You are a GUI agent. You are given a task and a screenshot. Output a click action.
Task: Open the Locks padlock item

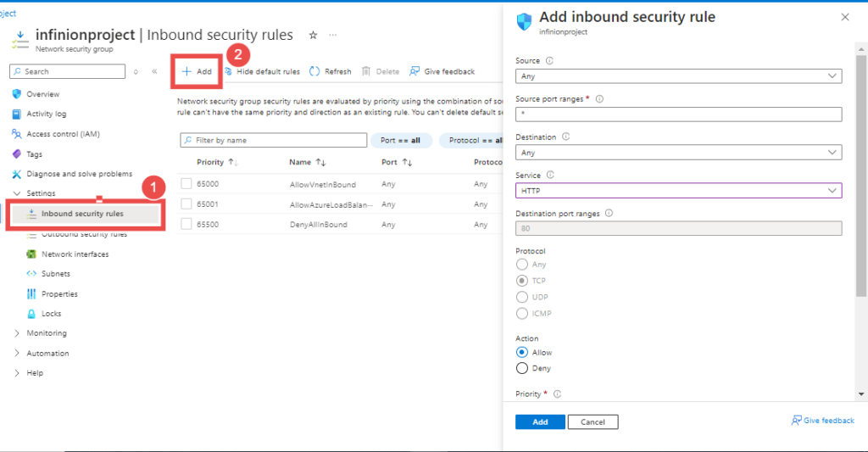click(31, 314)
